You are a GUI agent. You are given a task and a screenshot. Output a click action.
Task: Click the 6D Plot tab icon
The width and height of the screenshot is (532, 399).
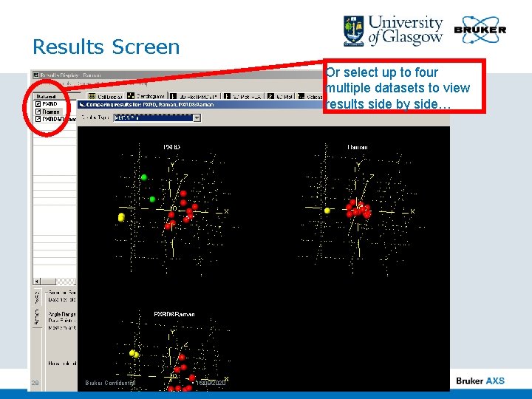tap(270, 96)
